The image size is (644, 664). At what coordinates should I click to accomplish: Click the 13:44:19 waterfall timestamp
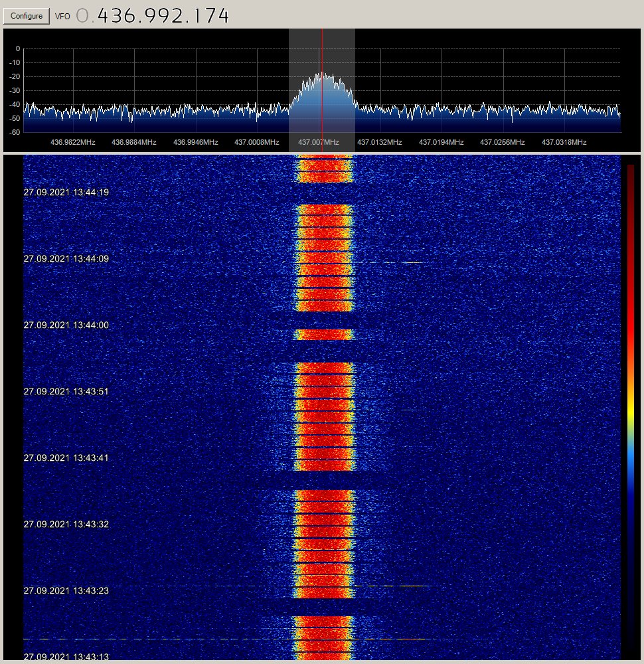66,193
